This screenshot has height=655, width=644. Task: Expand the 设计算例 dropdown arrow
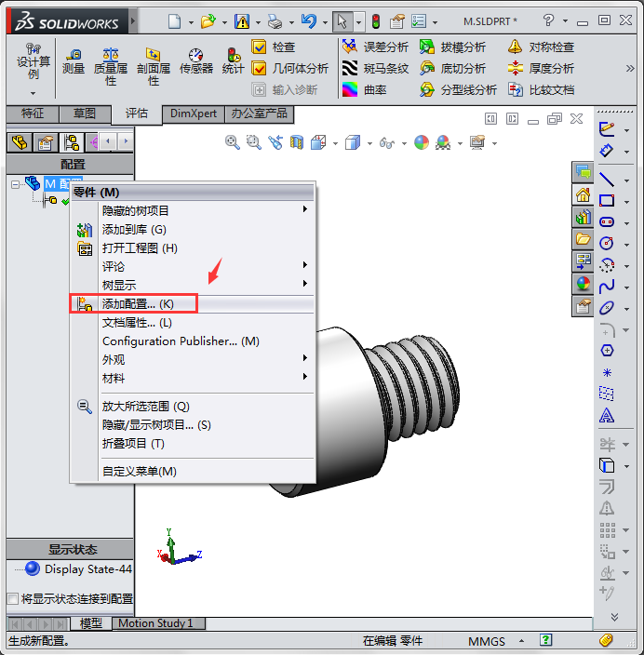(x=34, y=92)
